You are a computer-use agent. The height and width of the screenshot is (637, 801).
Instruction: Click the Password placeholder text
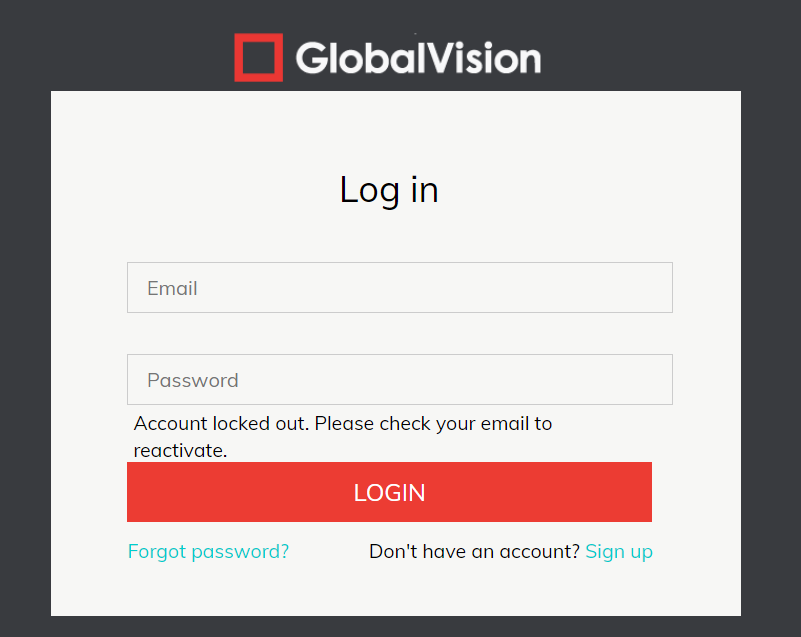[192, 380]
